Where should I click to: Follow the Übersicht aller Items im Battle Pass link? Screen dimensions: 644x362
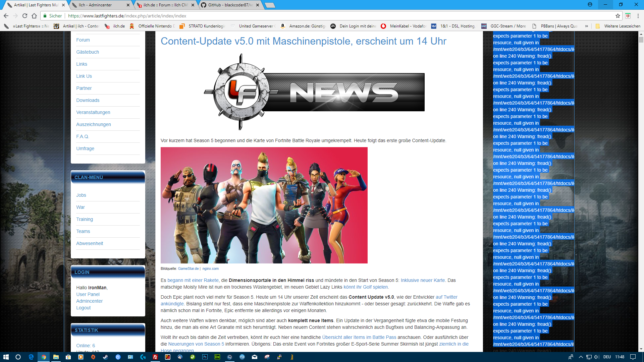coord(359,337)
